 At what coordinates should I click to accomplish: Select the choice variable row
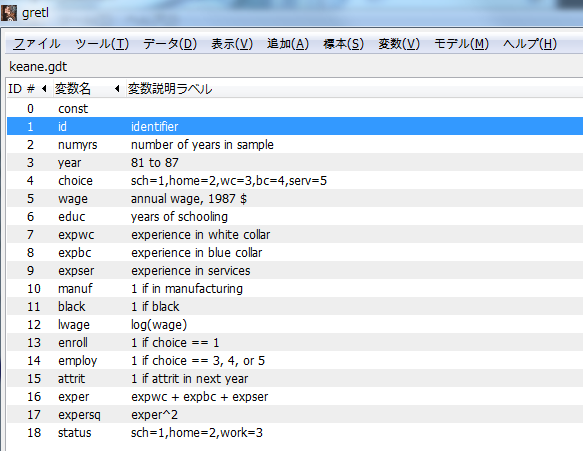click(x=295, y=181)
